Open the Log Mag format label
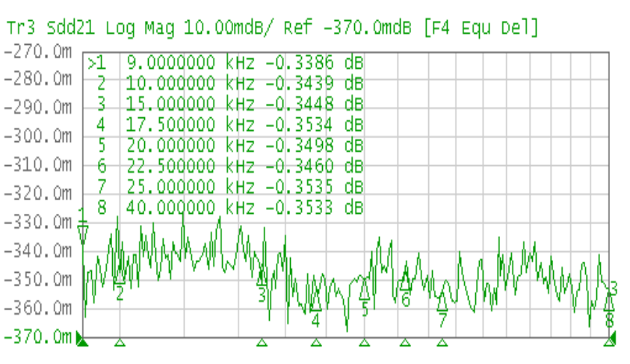 point(138,29)
